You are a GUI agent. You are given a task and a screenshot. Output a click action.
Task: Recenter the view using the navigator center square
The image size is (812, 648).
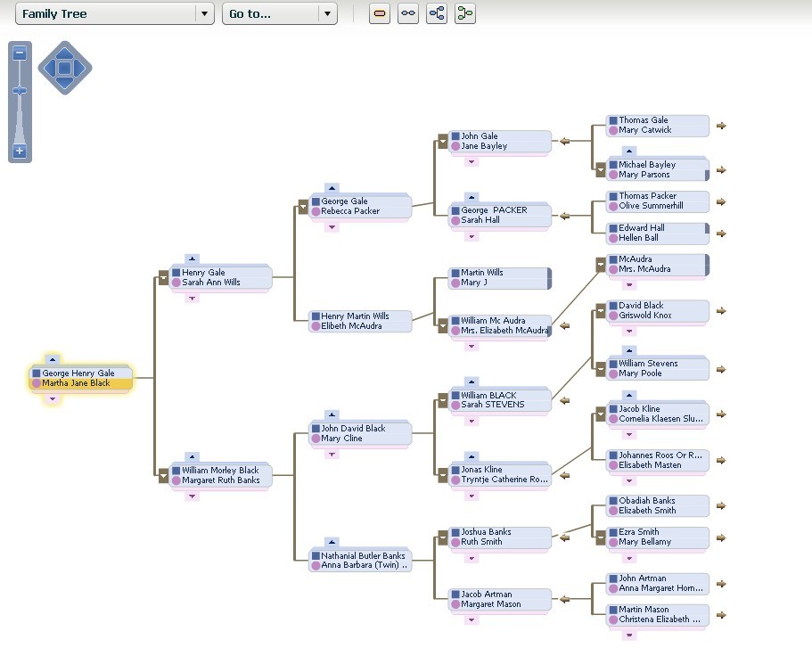65,68
